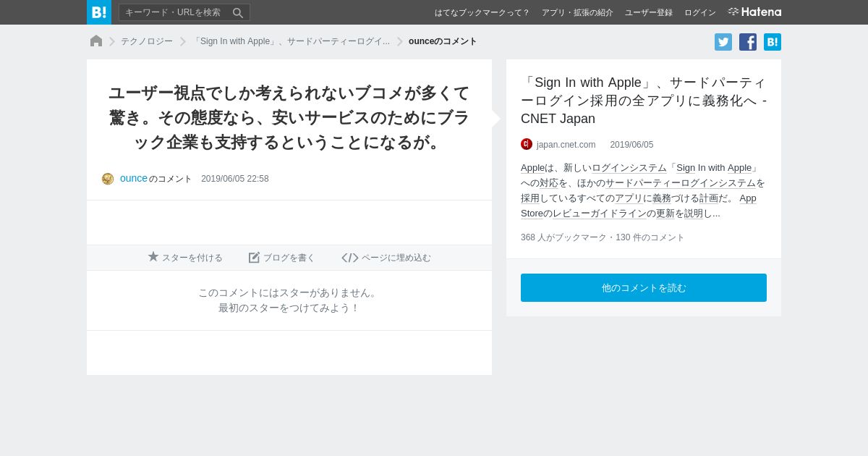The width and height of the screenshot is (868, 456).
Task: Follow the Apple keyword link
Action: [x=532, y=168]
